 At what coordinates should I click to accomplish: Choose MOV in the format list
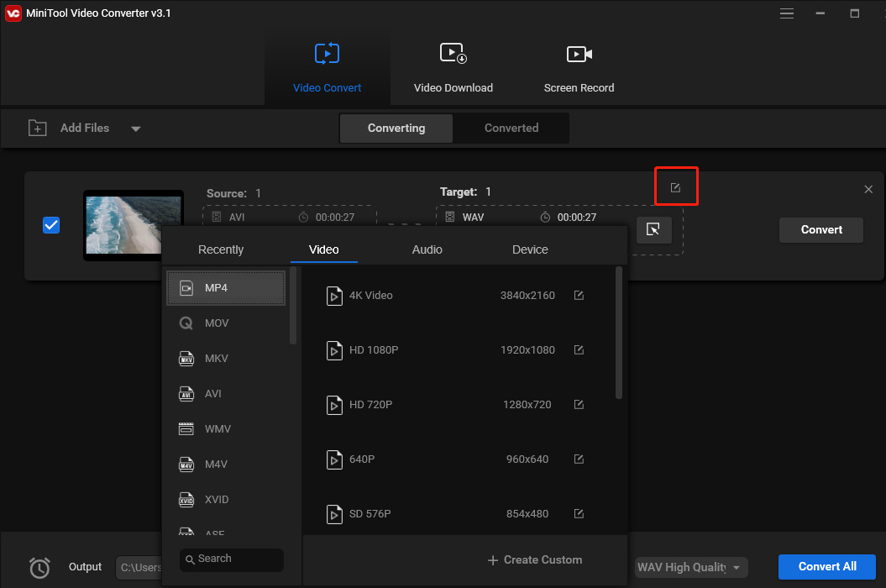[226, 323]
